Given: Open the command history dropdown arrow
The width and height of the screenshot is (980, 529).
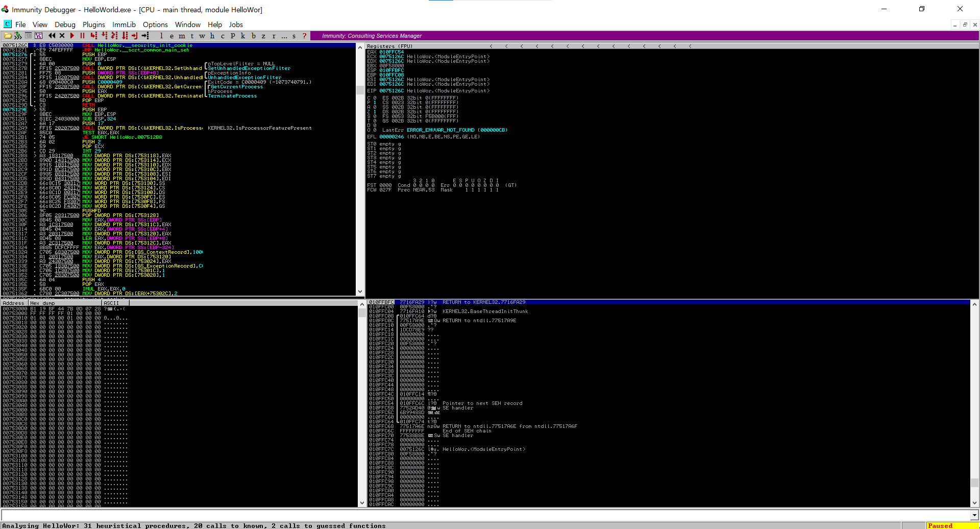Looking at the screenshot, I should [x=974, y=515].
